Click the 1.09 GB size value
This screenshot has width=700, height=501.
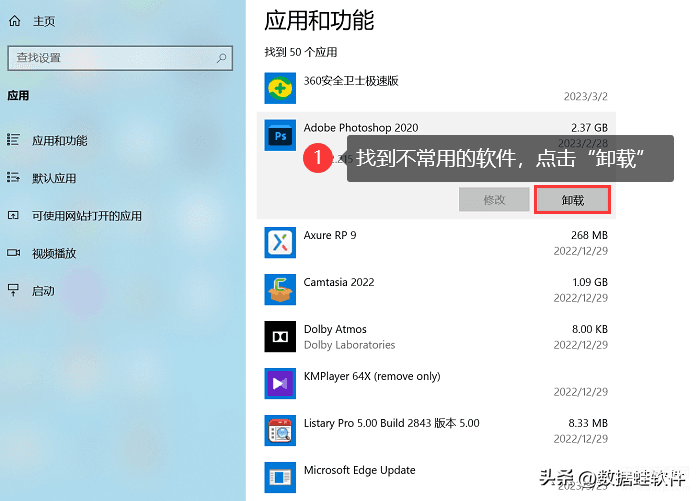(x=590, y=282)
